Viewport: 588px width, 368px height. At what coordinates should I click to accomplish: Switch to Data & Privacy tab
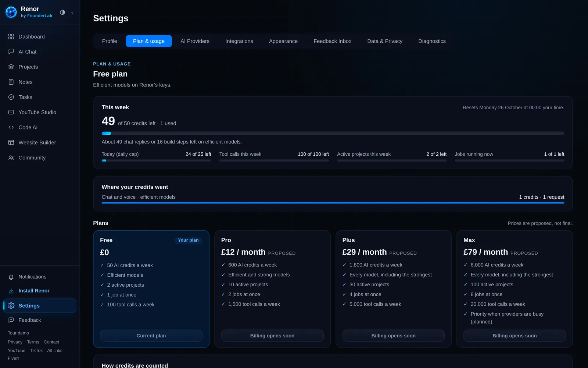[x=385, y=41]
